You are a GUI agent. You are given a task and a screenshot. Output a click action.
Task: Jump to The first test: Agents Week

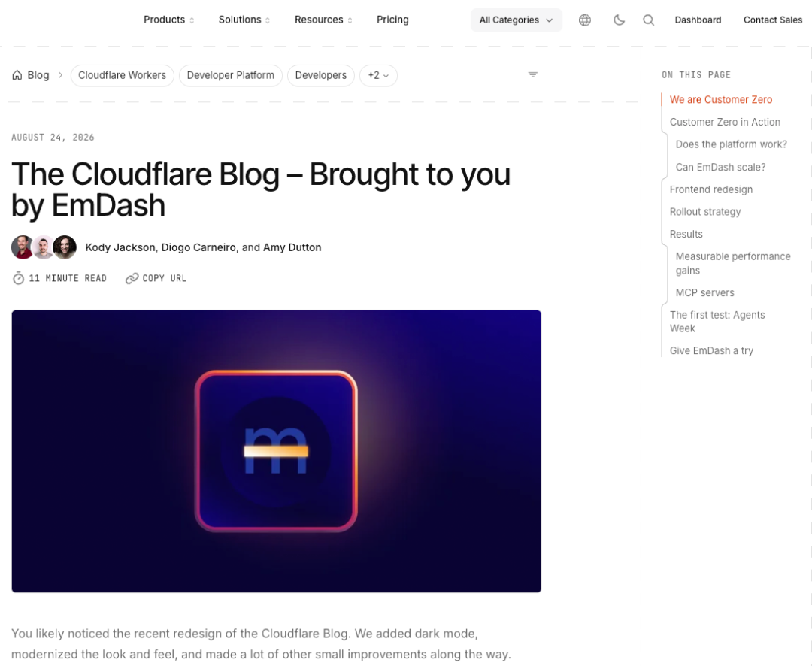(717, 322)
